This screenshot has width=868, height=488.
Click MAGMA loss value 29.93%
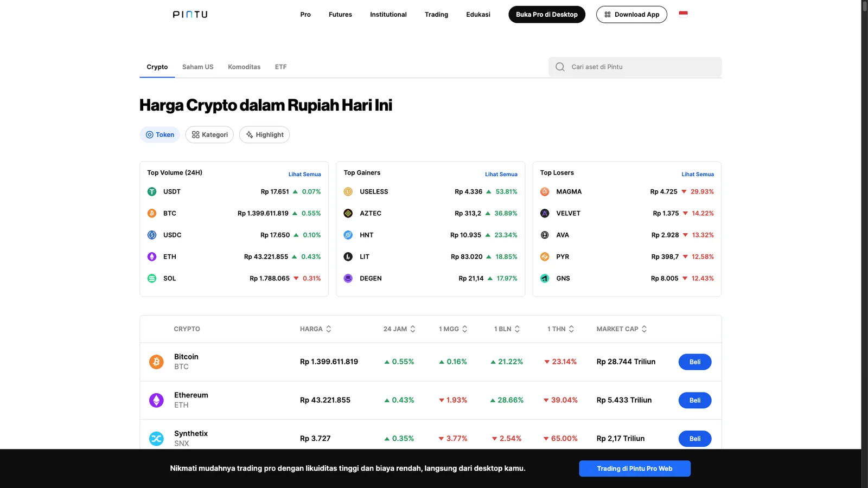click(x=702, y=191)
